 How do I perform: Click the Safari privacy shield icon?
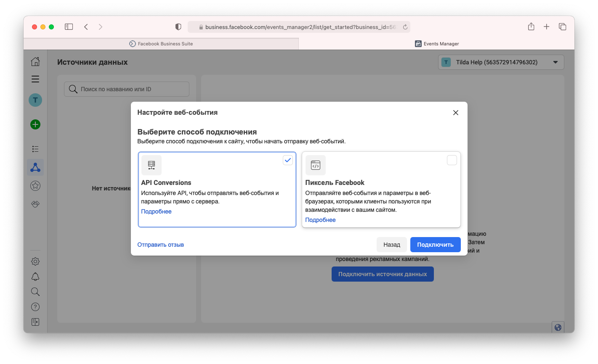click(178, 27)
